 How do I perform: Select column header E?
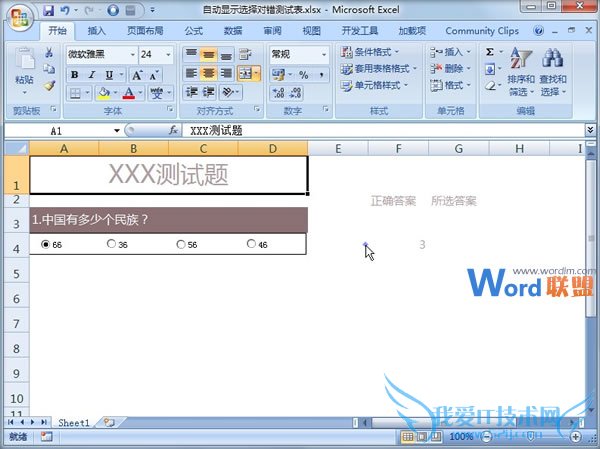coord(338,149)
